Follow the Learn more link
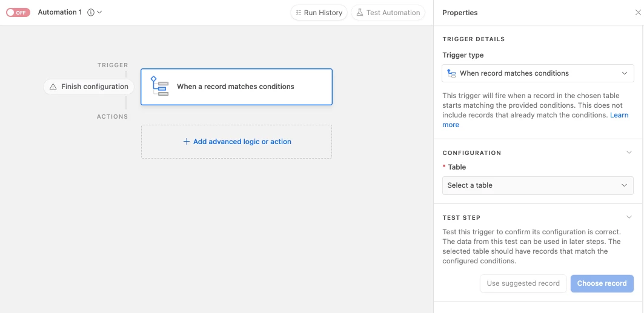The image size is (644, 313). (x=619, y=115)
